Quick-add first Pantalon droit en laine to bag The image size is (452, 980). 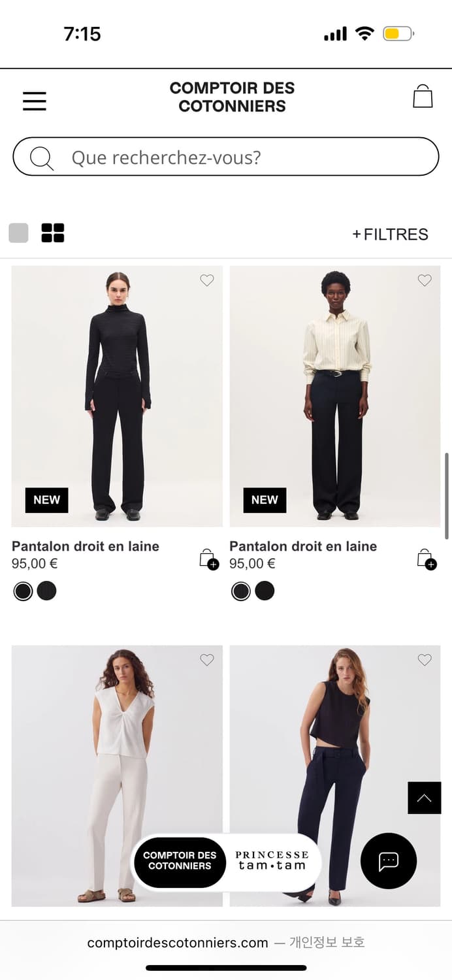point(208,559)
